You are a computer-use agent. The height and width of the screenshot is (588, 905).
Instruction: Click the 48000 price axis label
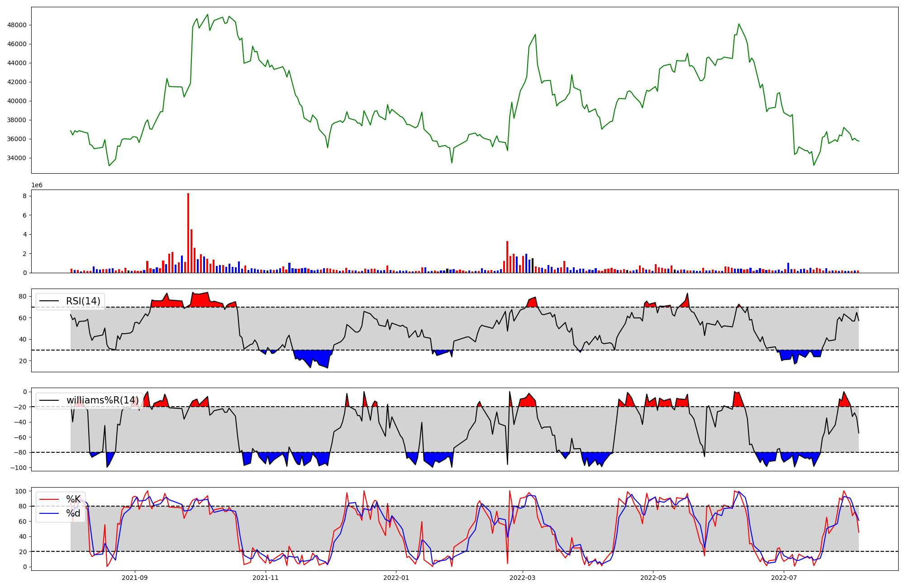click(x=17, y=25)
